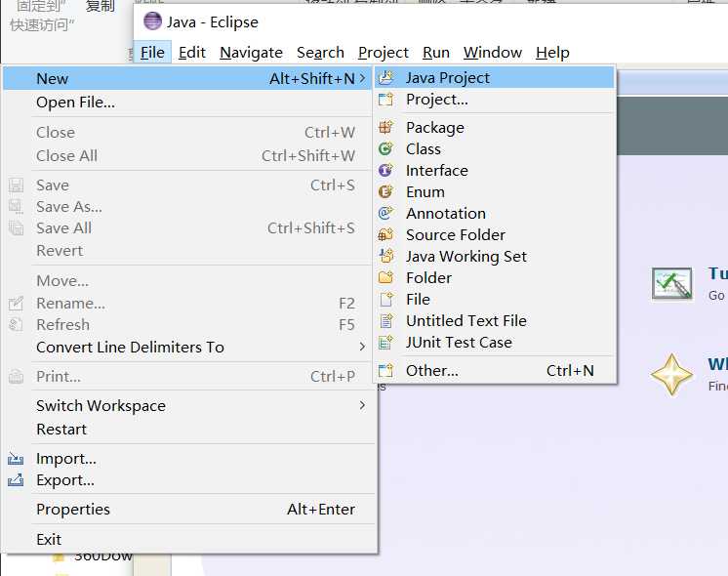Click the purple Interface icon

(385, 170)
